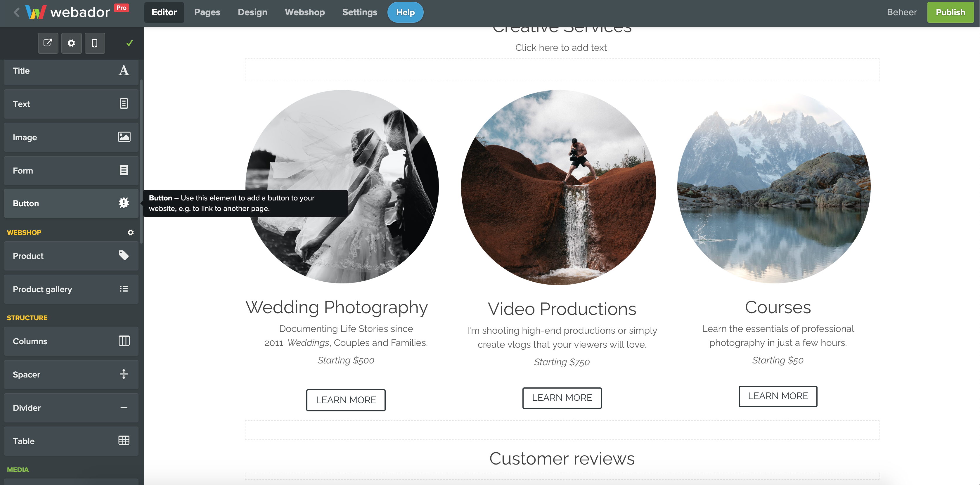Collapse the MEDIA section header

pos(18,470)
